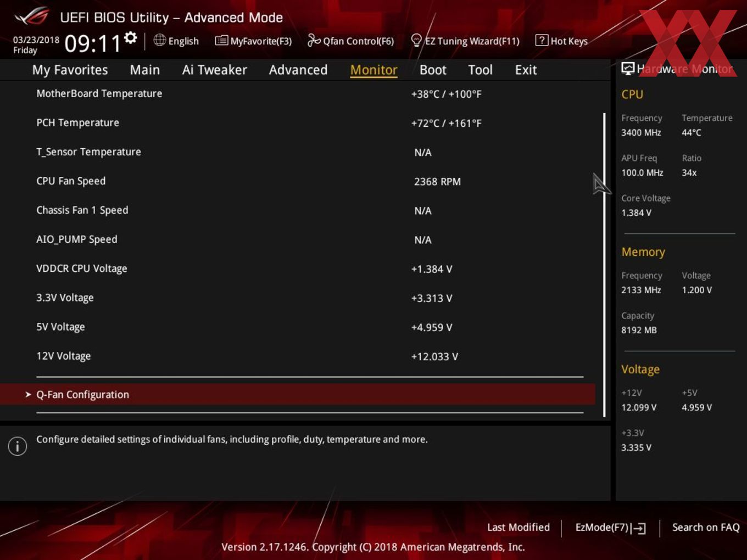Select 12V Voltage row
747x560 pixels.
click(297, 356)
